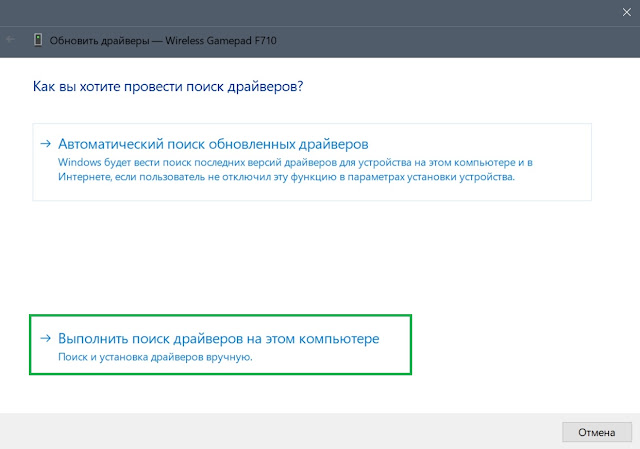This screenshot has width=640, height=449.
Task: Click the heading 'Как вы хотите провести поиск драйверов?'
Action: point(168,87)
